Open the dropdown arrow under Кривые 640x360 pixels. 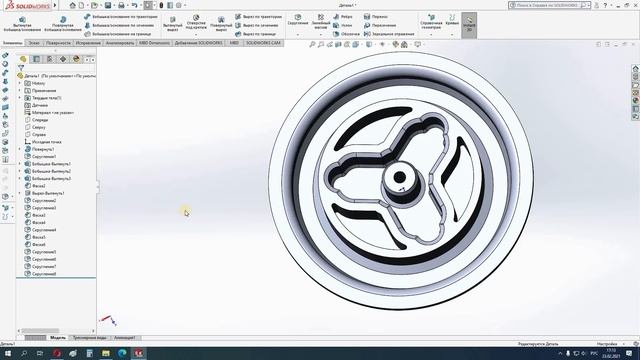(x=452, y=35)
